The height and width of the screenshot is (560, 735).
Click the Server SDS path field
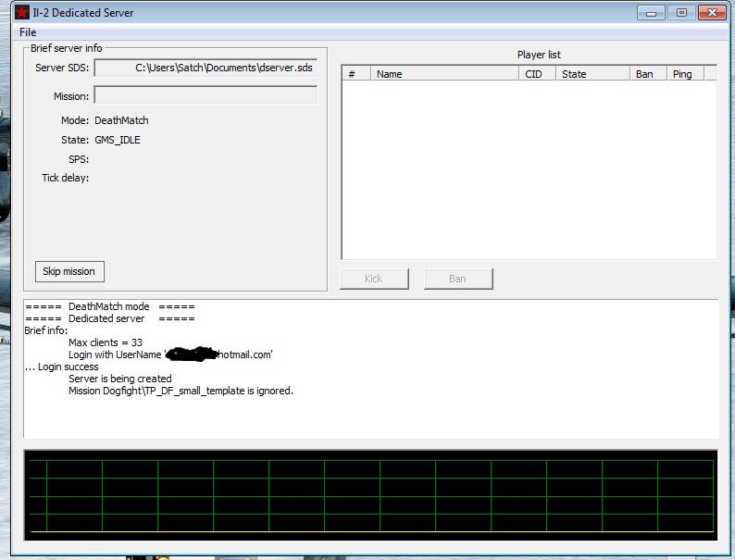pos(206,68)
